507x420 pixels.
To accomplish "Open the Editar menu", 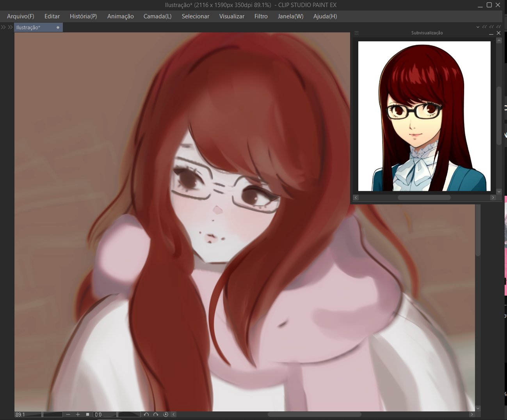I will [52, 16].
